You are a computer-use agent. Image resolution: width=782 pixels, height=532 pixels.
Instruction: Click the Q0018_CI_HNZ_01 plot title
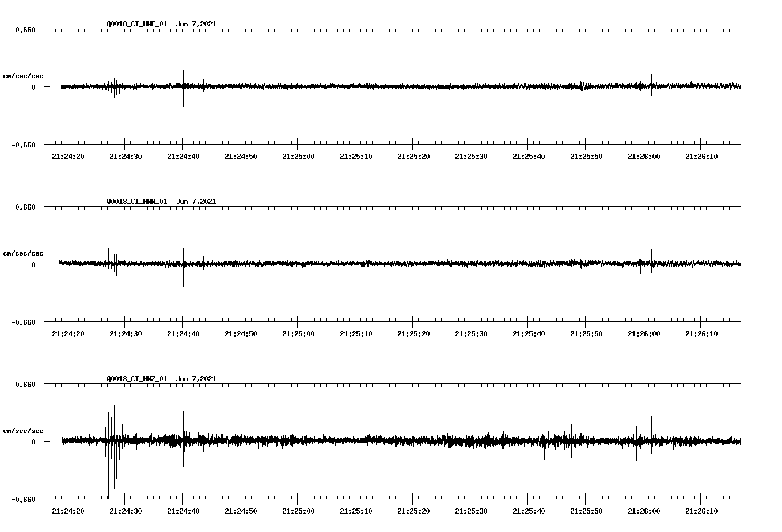click(137, 379)
